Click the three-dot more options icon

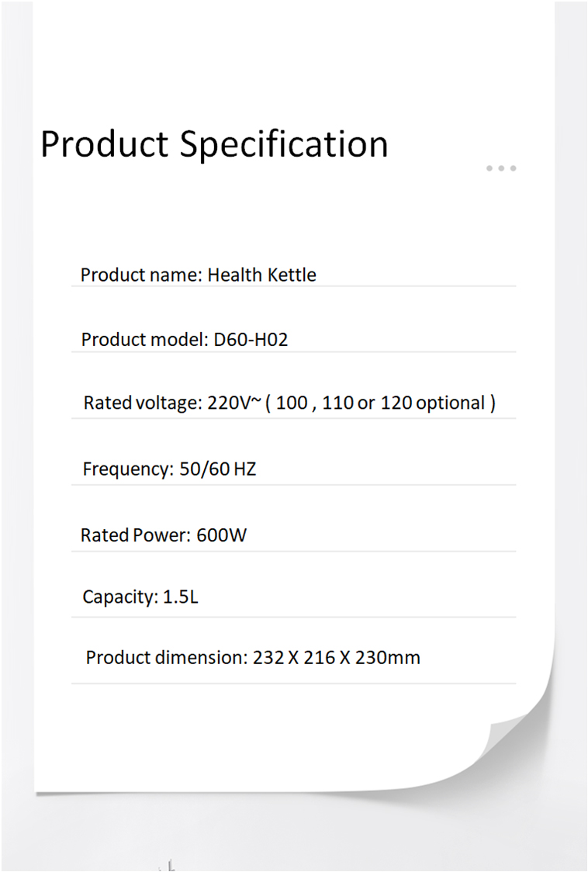pos(501,168)
